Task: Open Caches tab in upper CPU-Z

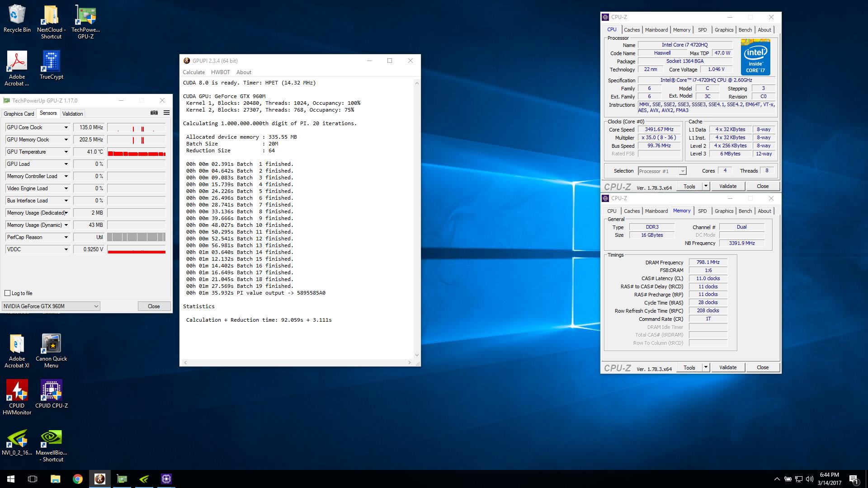Action: (x=632, y=30)
